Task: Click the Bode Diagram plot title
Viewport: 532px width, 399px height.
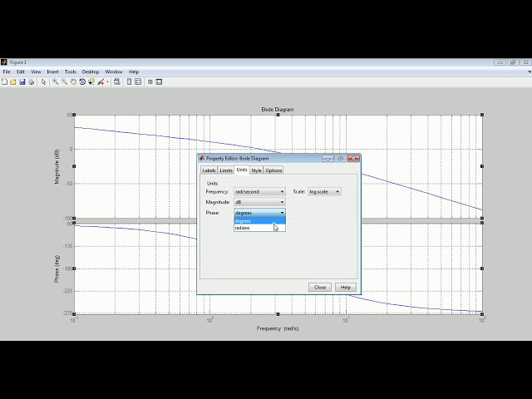Action: click(278, 109)
